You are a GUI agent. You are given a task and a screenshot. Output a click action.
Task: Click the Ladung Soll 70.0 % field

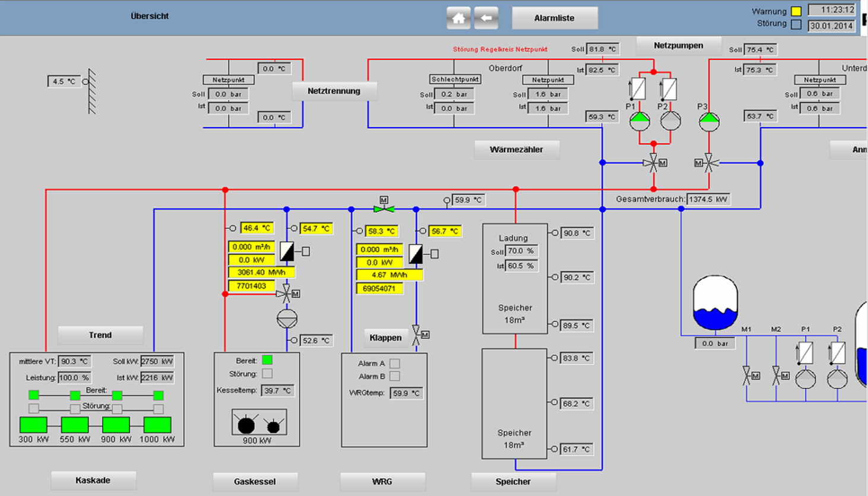tap(521, 251)
